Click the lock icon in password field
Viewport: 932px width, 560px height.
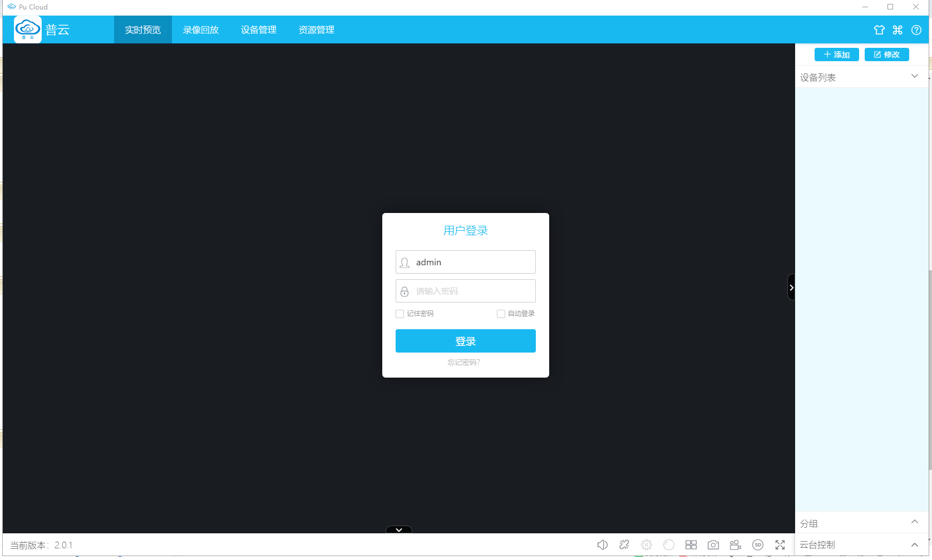coord(405,291)
